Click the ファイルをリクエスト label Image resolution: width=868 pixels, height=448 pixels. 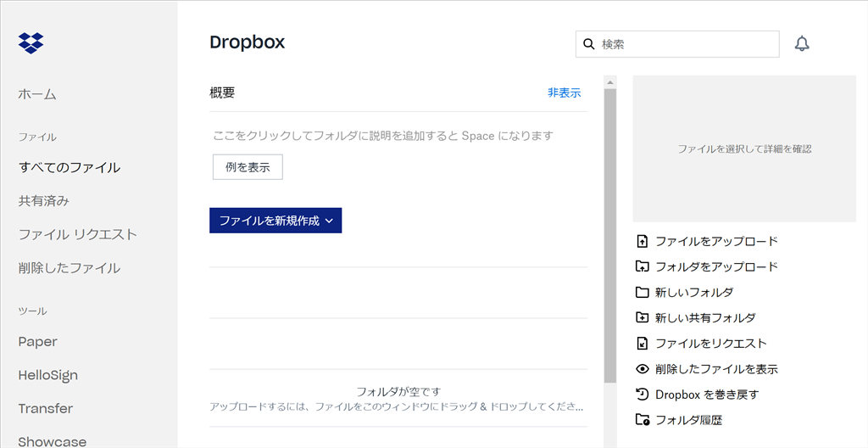tap(711, 343)
